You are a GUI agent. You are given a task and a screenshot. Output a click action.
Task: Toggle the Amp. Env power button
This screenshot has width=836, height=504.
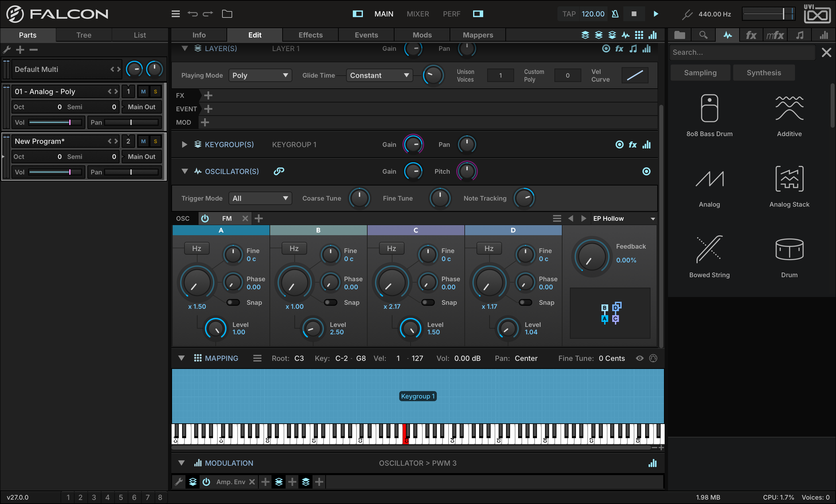pyautogui.click(x=206, y=481)
